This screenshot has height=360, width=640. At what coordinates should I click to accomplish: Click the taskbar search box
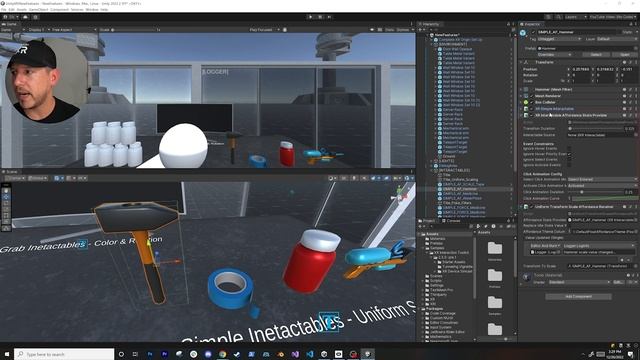coord(64,354)
